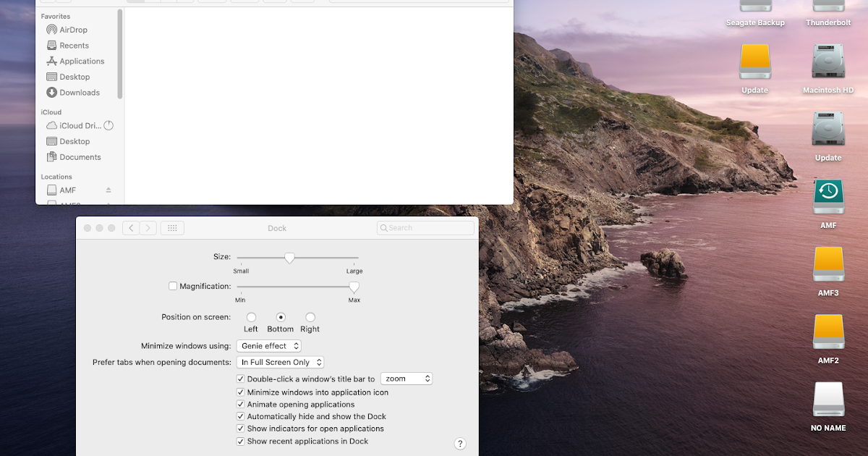This screenshot has height=456, width=868.
Task: Go forward in Dock preferences window
Action: pyautogui.click(x=148, y=228)
